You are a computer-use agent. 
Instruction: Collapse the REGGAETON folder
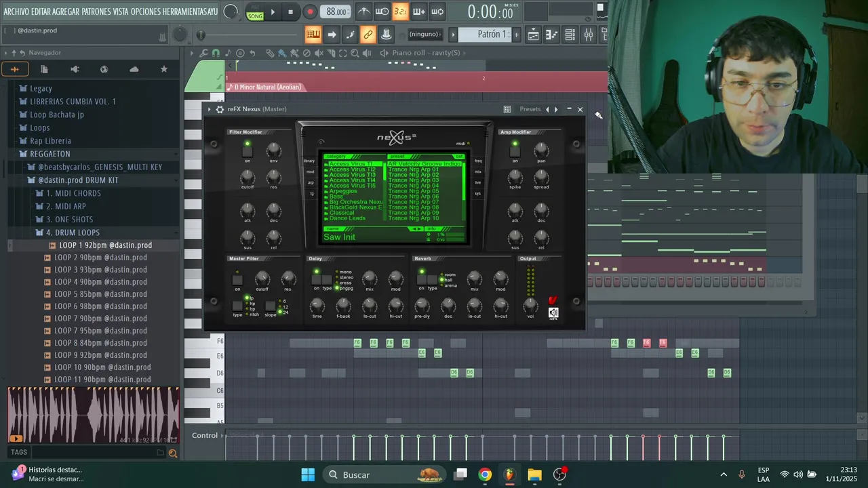(50, 154)
